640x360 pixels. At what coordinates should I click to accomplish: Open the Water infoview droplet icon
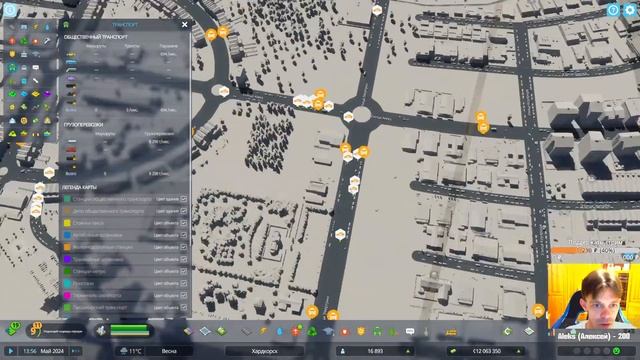(47, 27)
